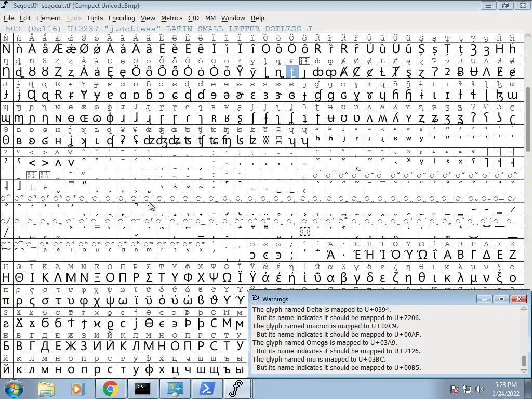Image resolution: width=532 pixels, height=399 pixels.
Task: Close the Warnings window
Action: click(519, 299)
